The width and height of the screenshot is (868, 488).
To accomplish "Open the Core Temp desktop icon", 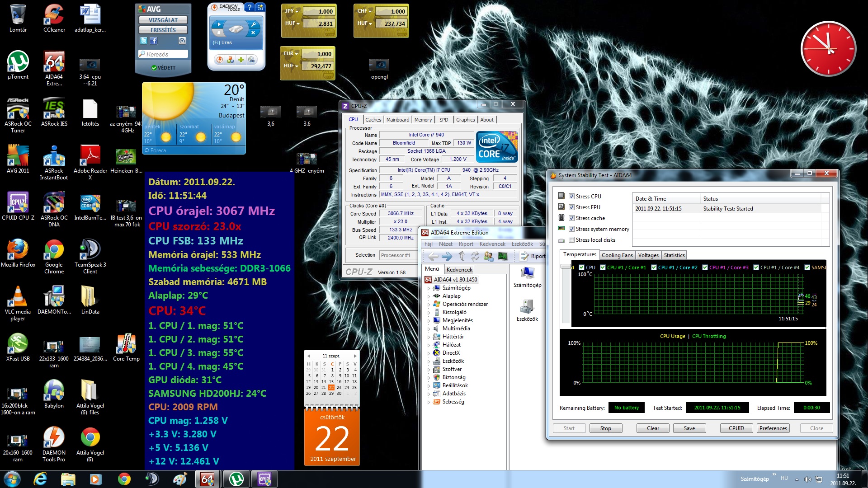I will pos(126,343).
